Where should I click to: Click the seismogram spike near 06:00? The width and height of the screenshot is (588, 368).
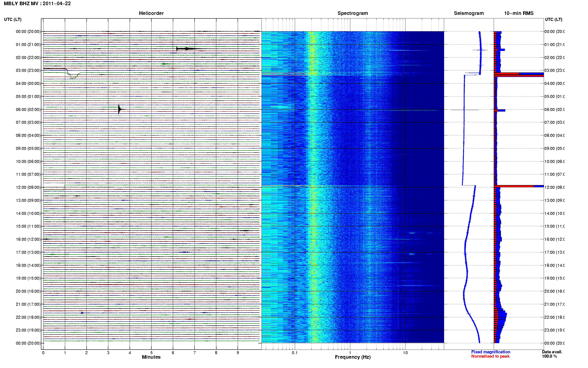point(465,110)
